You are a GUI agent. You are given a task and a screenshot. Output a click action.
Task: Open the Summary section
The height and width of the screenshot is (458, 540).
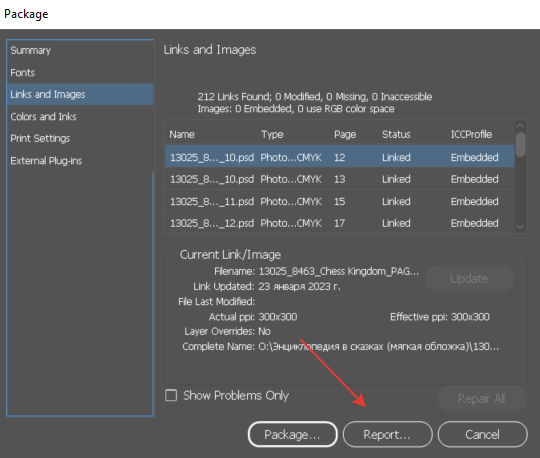[x=80, y=50]
